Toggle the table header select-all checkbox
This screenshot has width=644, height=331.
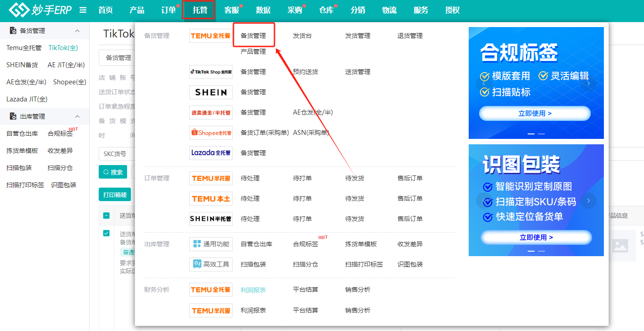[106, 216]
